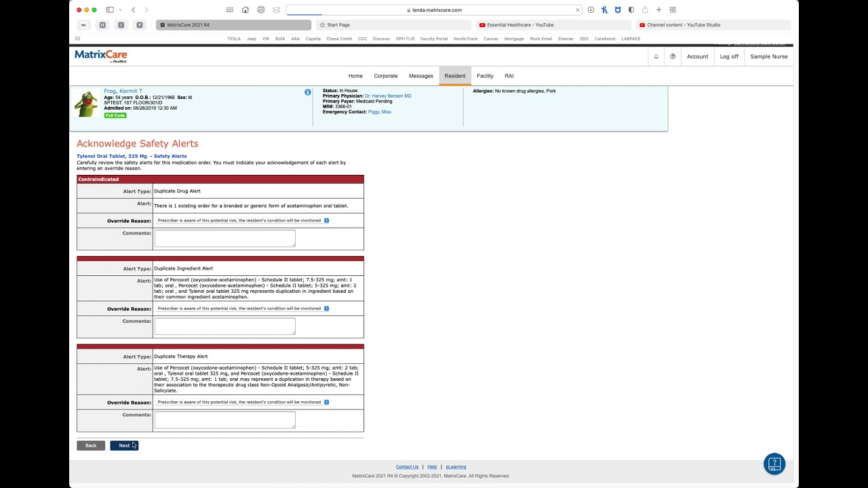
Task: Click the Bitwarden shield extension icon
Action: [x=618, y=10]
